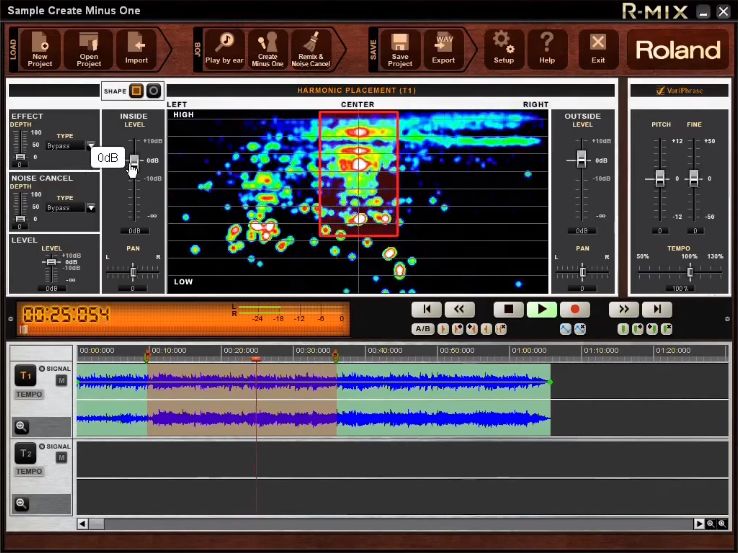Open the Effect type dropdown
This screenshot has height=553, width=738.
91,145
